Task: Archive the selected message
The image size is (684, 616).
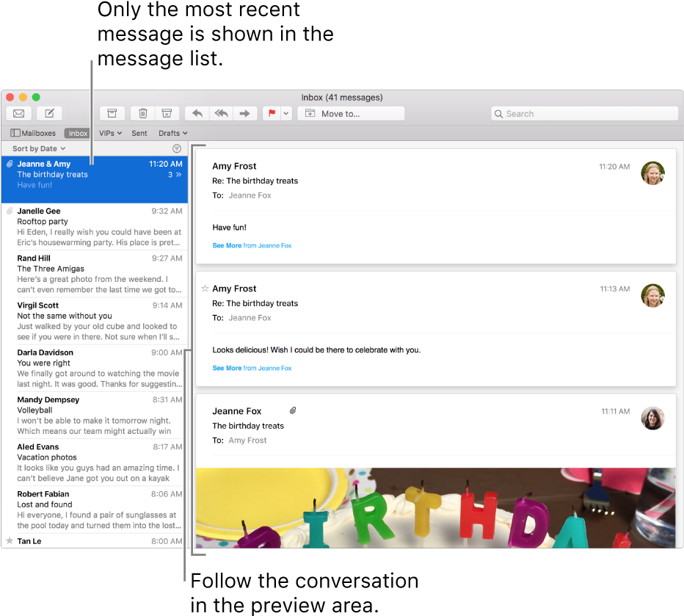Action: tap(112, 113)
